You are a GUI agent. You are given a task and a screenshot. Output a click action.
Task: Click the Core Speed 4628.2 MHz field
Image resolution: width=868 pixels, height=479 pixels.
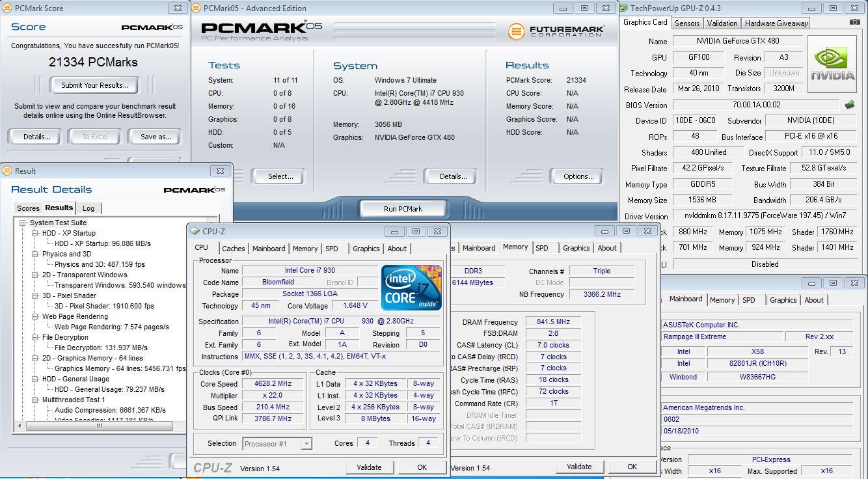[x=273, y=384]
